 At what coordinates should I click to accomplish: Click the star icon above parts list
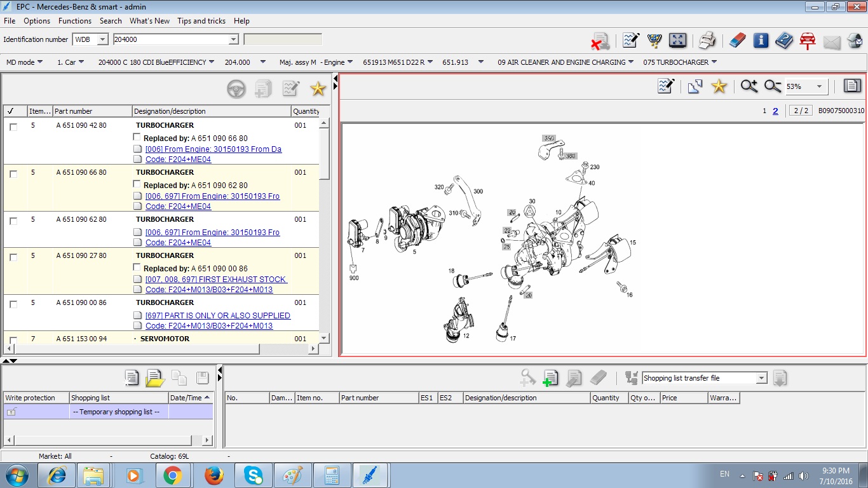[318, 89]
